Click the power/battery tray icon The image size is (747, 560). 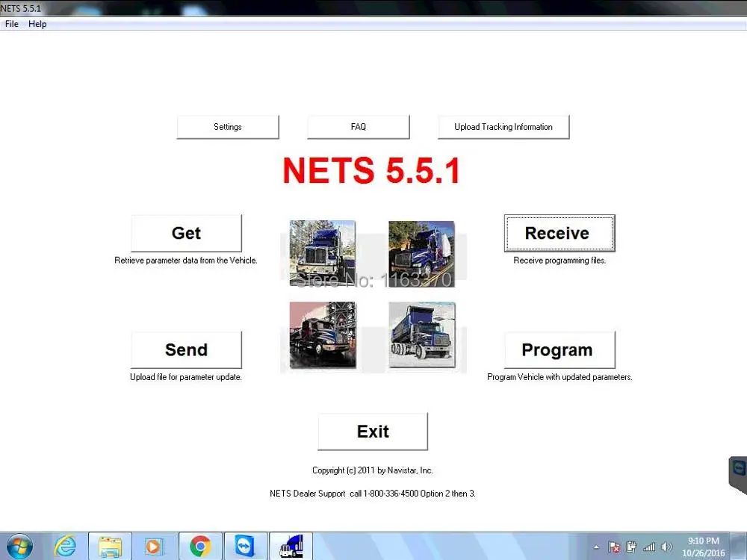pyautogui.click(x=631, y=547)
